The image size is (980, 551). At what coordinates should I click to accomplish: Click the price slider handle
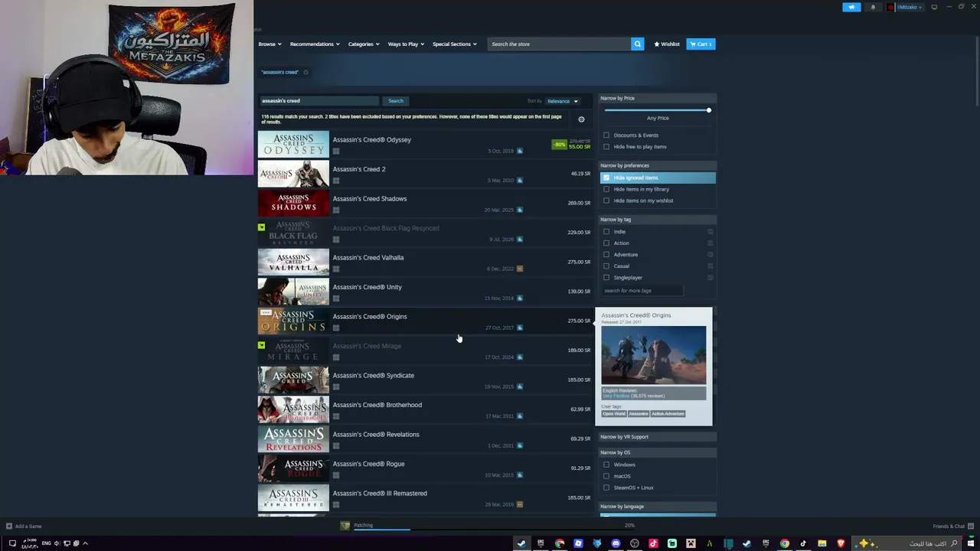(x=709, y=110)
